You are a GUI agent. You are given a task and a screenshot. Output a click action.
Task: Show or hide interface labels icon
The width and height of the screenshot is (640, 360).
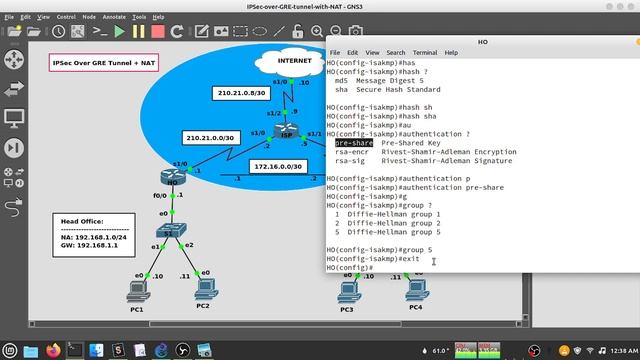[x=78, y=31]
